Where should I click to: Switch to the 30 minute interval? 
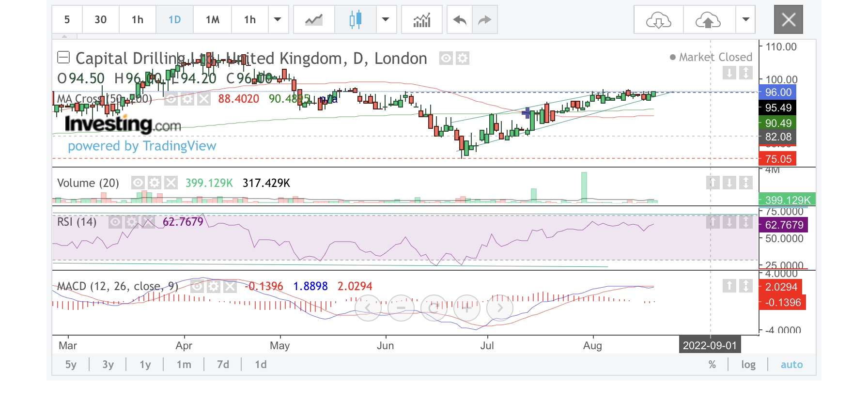(100, 20)
